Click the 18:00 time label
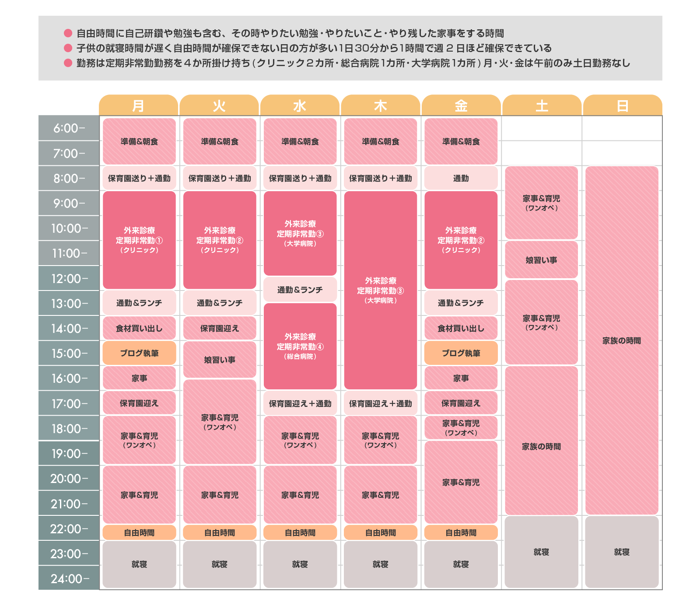Viewport: 700px width, 609px height. [69, 429]
